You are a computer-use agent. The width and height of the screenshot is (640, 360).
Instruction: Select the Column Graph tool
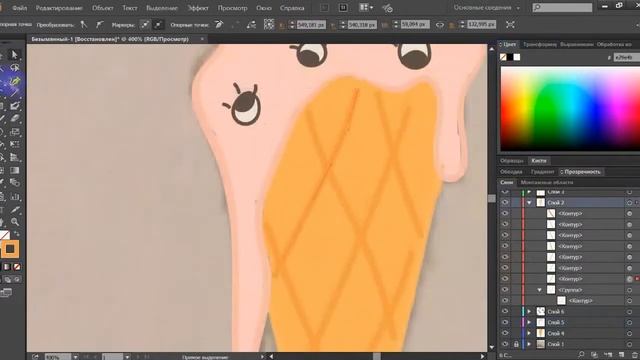tap(15, 197)
